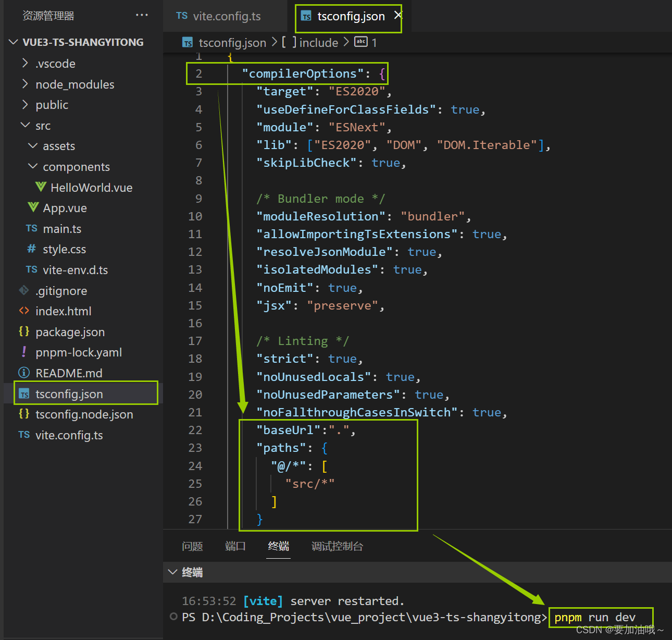This screenshot has height=640, width=672.
Task: Select the 终端 panel tab
Action: [x=278, y=546]
